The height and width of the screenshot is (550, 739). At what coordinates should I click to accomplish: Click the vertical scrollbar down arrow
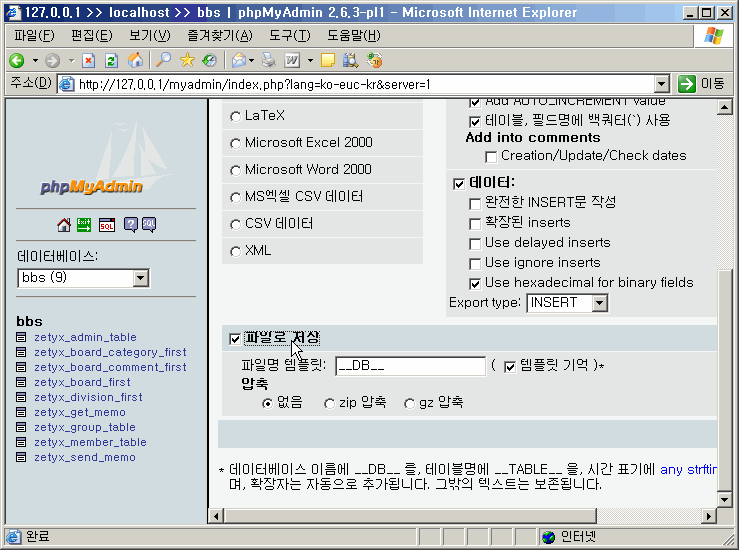pos(724,499)
